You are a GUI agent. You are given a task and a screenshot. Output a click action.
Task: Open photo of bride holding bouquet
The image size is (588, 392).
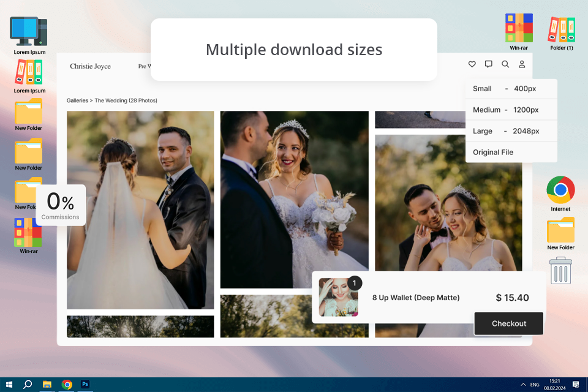(295, 200)
